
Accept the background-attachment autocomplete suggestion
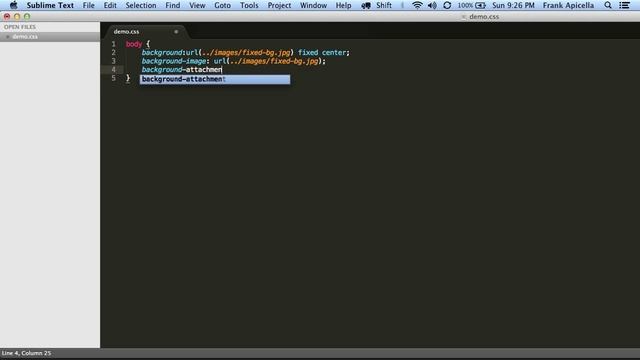pos(215,79)
